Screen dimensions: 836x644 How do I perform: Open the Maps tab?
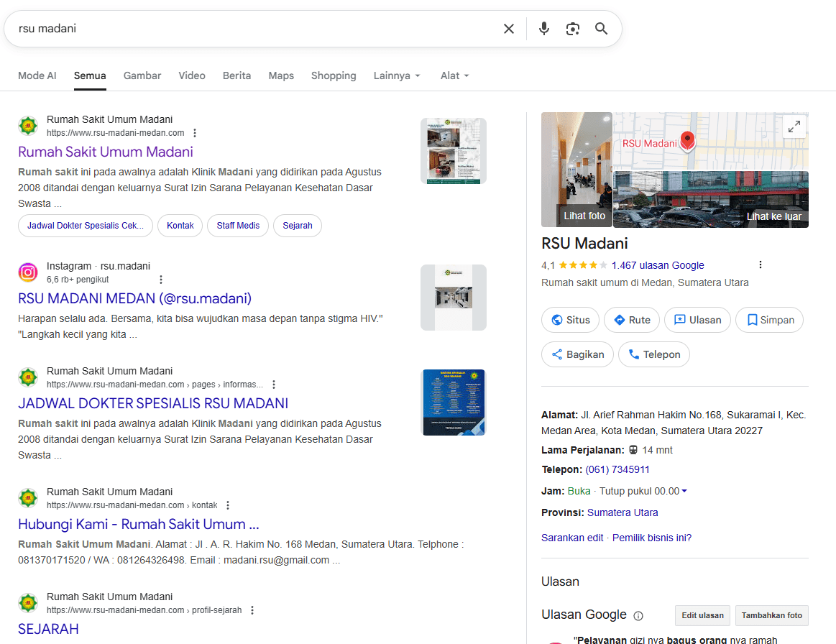click(280, 75)
